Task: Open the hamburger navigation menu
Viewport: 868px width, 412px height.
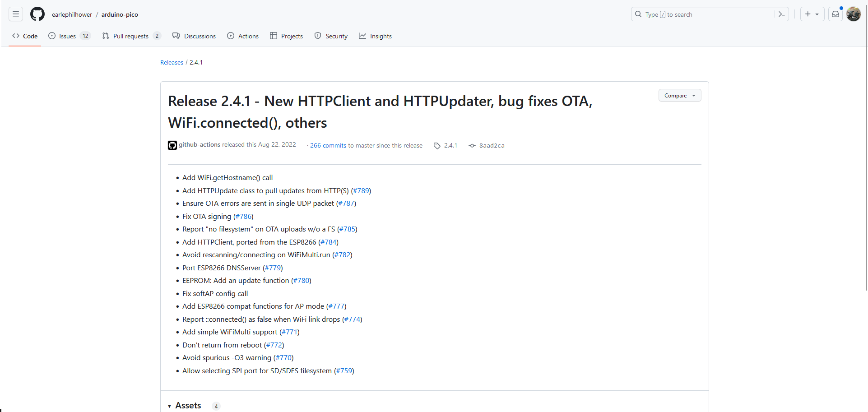Action: point(16,14)
